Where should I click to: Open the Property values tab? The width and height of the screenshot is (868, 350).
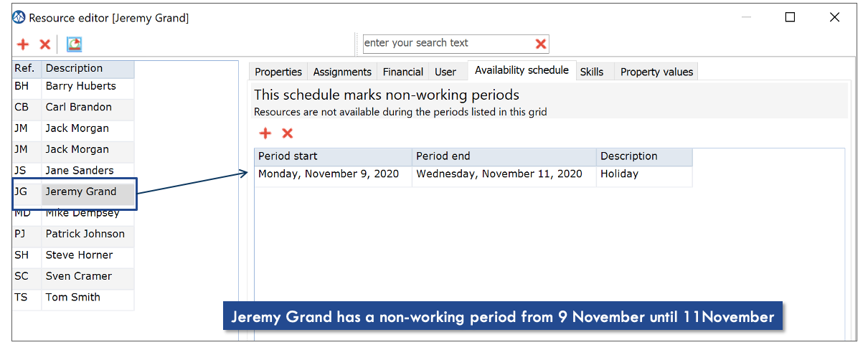click(x=656, y=72)
